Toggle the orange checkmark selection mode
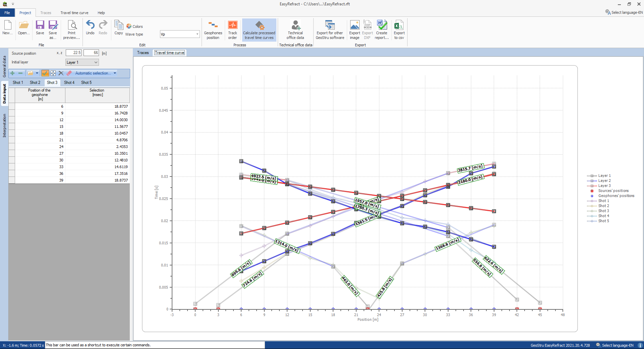The image size is (644, 349). point(45,73)
